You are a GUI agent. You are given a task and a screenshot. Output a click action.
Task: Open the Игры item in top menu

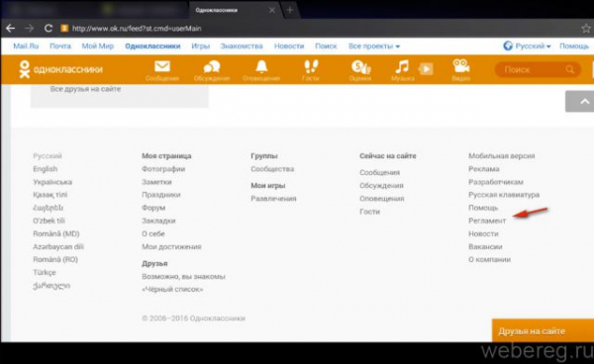[200, 46]
